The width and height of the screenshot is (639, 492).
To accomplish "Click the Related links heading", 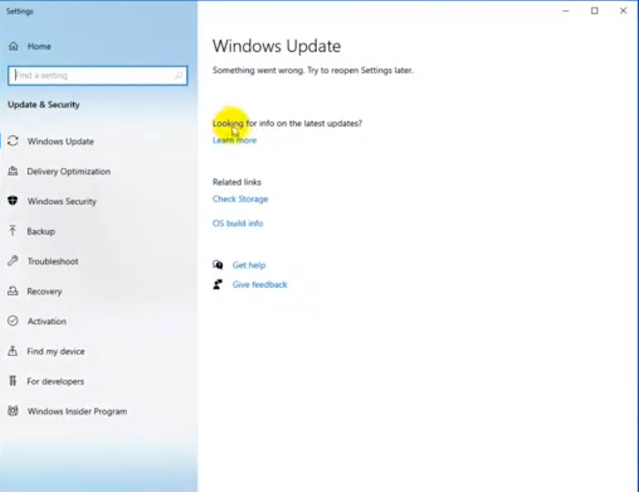I will pyautogui.click(x=237, y=182).
